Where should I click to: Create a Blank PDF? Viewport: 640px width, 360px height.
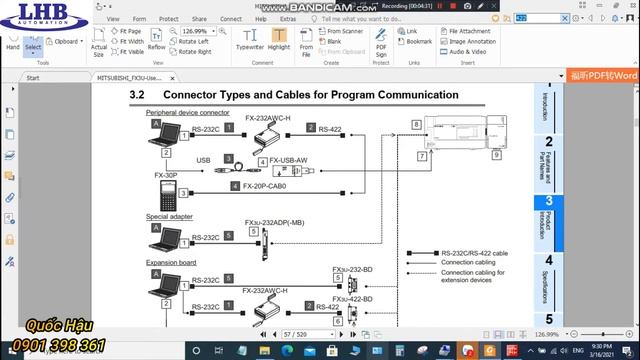[330, 41]
